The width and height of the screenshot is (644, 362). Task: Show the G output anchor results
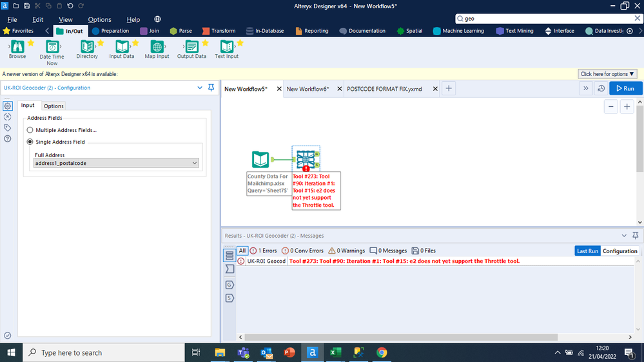(229, 285)
